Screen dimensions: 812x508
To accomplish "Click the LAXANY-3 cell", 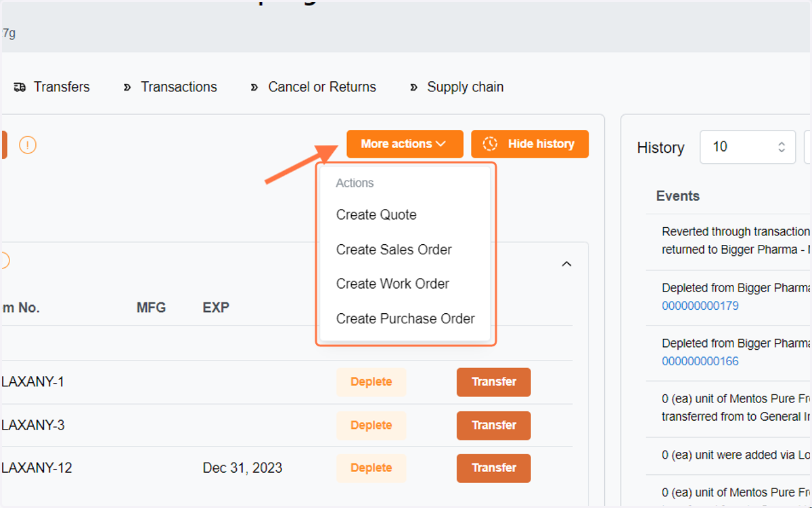I will [x=33, y=425].
